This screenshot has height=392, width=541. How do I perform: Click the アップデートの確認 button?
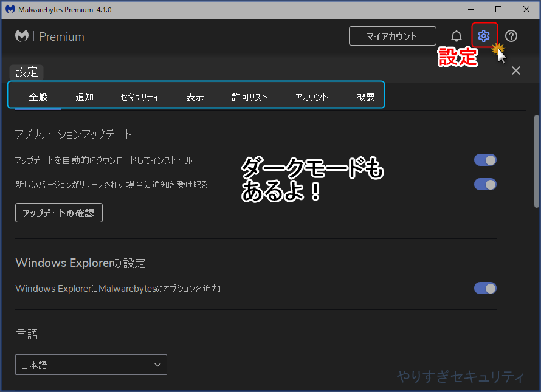[59, 213]
